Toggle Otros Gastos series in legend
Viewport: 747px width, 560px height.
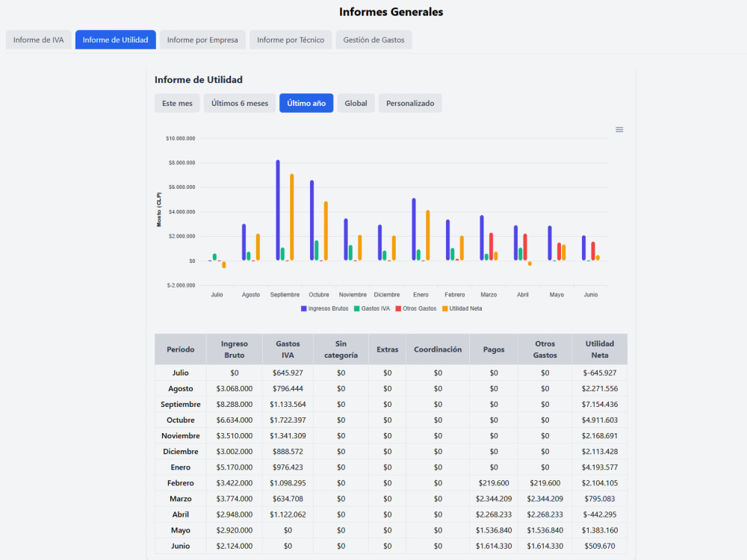[x=416, y=308]
